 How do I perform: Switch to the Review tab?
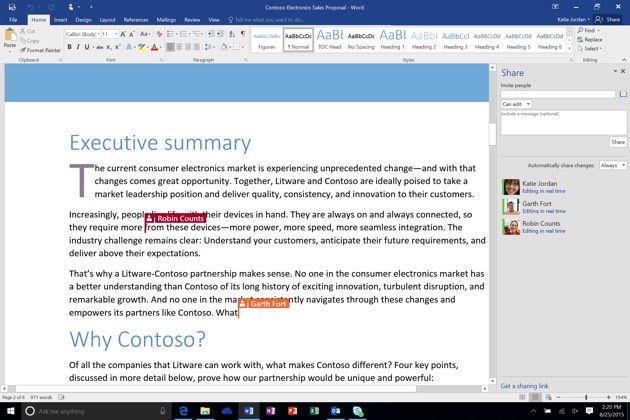pyautogui.click(x=192, y=20)
